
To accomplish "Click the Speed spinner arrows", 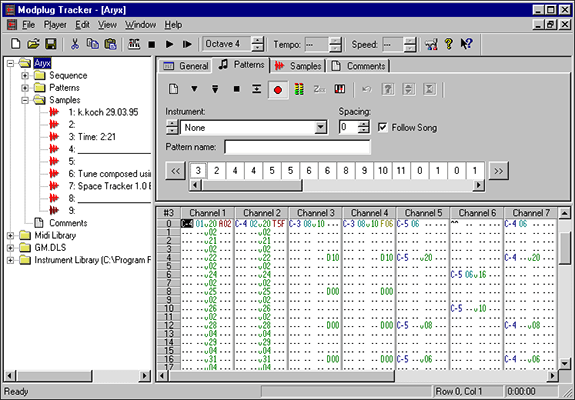I will (x=410, y=44).
